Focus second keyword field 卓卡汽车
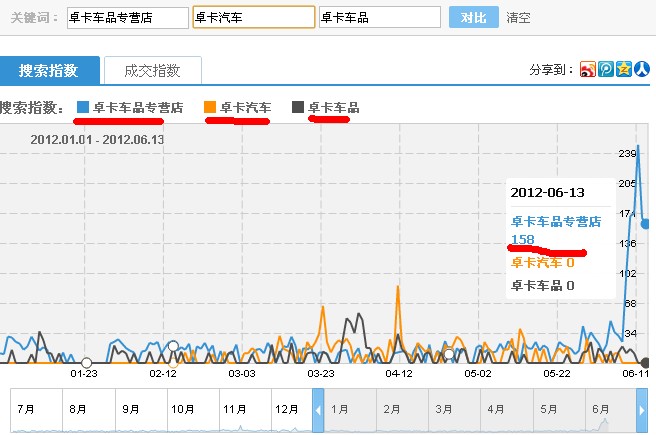 pyautogui.click(x=252, y=18)
